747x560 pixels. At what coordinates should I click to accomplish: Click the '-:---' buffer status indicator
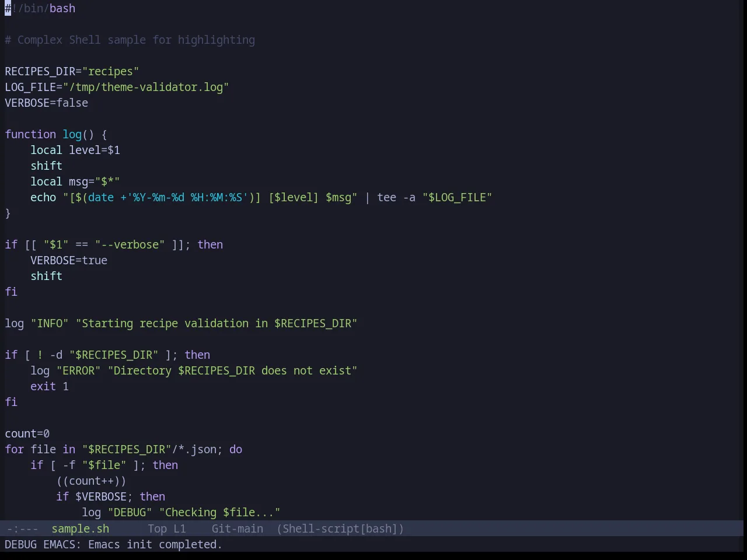coord(22,528)
